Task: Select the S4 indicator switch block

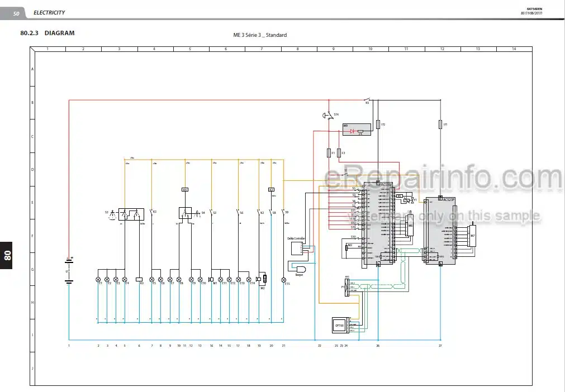Action: click(185, 213)
